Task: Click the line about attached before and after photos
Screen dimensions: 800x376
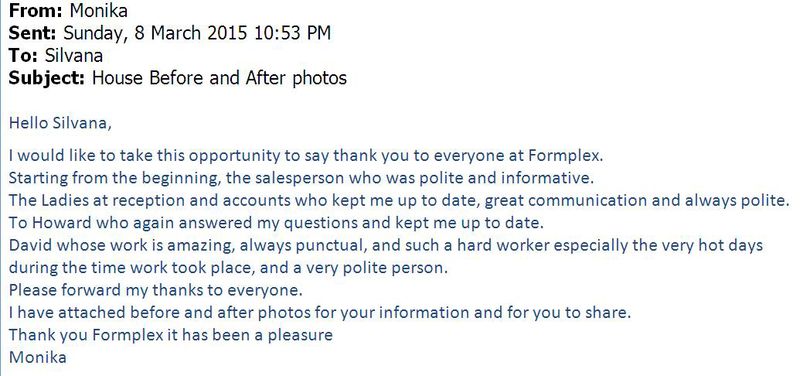Action: [320, 312]
